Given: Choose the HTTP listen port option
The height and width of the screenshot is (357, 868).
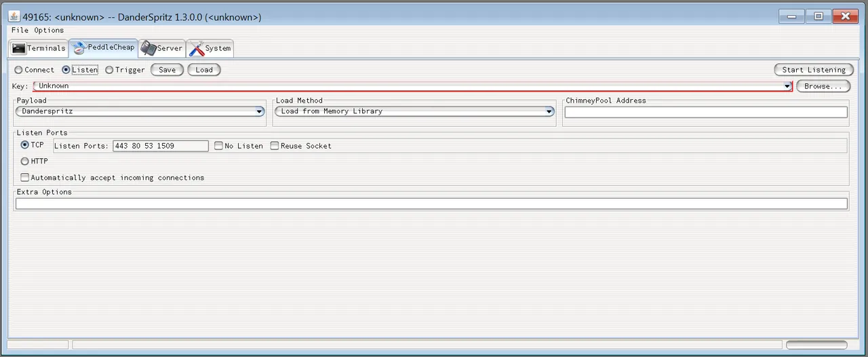Looking at the screenshot, I should (25, 162).
